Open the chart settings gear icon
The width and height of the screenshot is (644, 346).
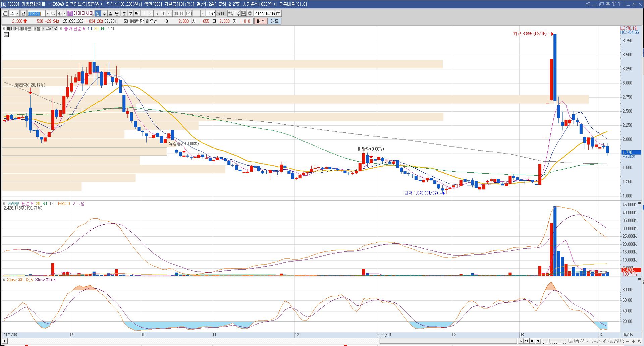(250, 13)
